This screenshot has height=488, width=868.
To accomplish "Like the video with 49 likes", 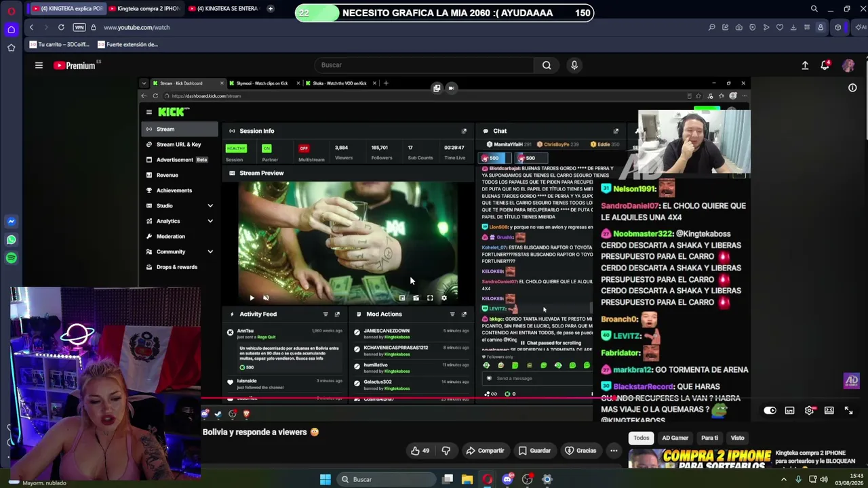I will (x=420, y=451).
